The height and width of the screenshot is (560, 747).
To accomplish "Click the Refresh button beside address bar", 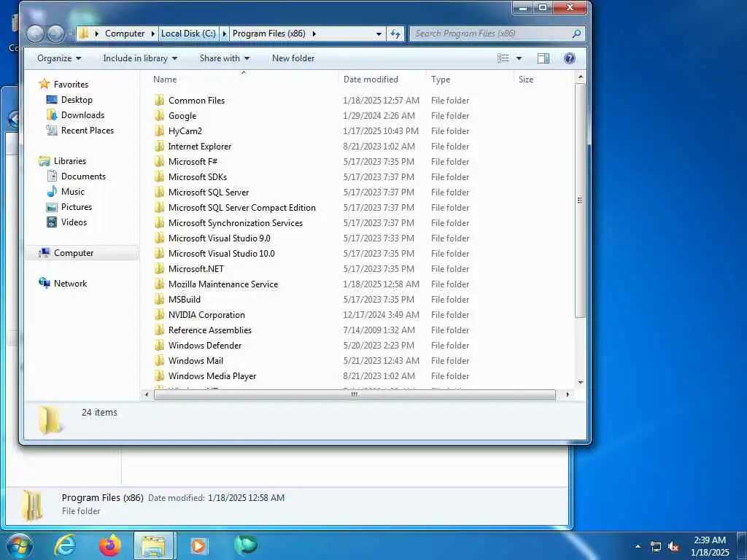I will pyautogui.click(x=395, y=34).
